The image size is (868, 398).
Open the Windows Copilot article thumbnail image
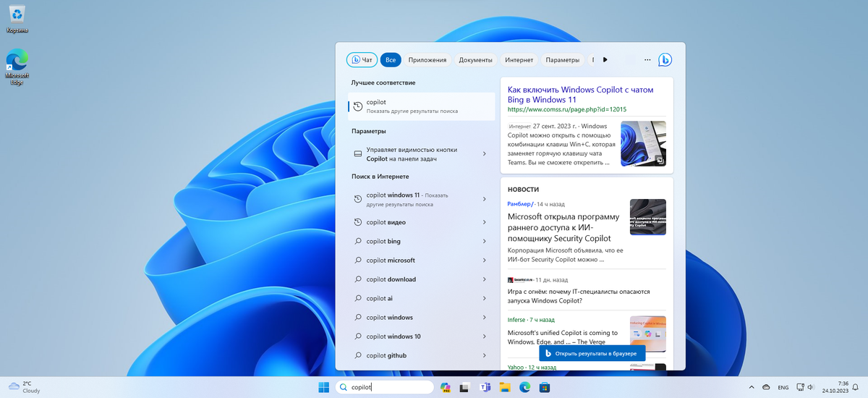(644, 143)
